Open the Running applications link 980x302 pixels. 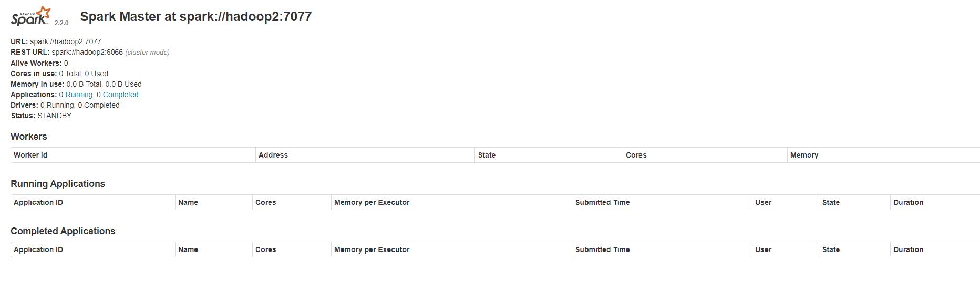coord(79,95)
